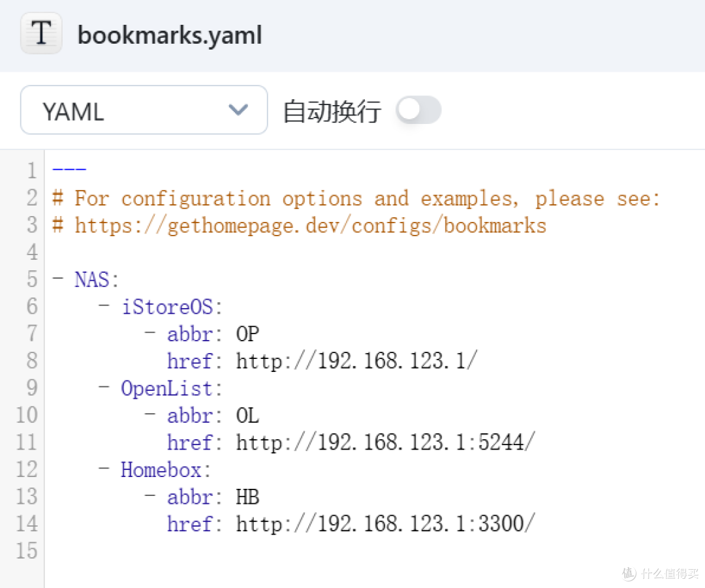
Task: Click the gethomepage.dev bookmarks URL comment
Action: pos(300,225)
